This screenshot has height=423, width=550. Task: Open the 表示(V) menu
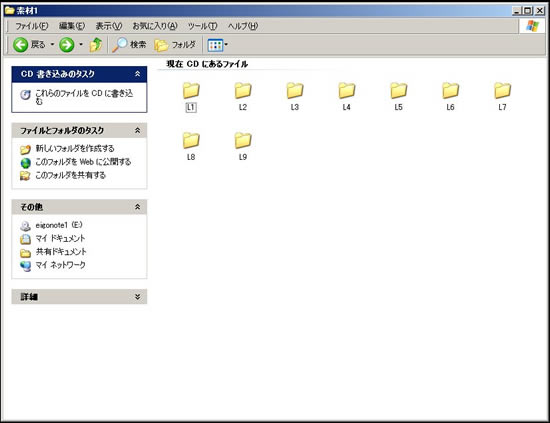click(x=109, y=26)
